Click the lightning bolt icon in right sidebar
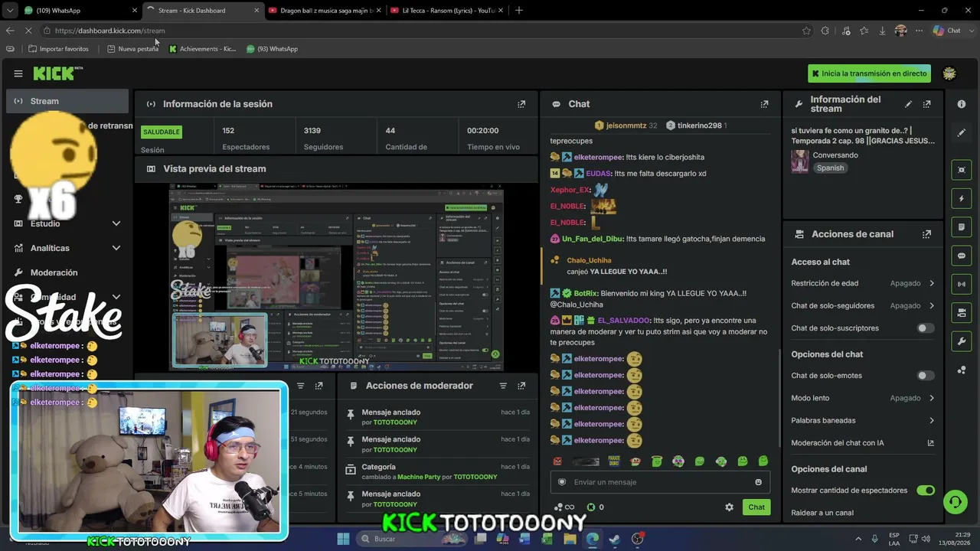 [x=962, y=199]
